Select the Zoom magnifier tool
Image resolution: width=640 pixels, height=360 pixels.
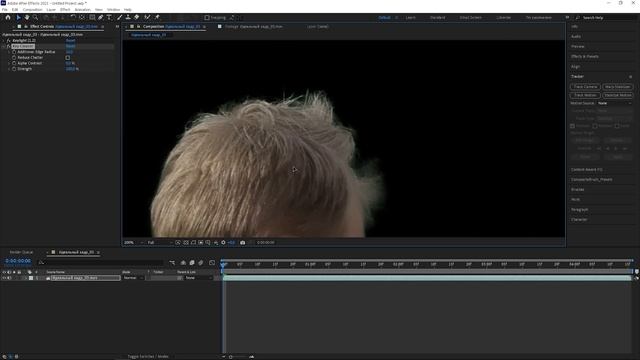click(36, 18)
